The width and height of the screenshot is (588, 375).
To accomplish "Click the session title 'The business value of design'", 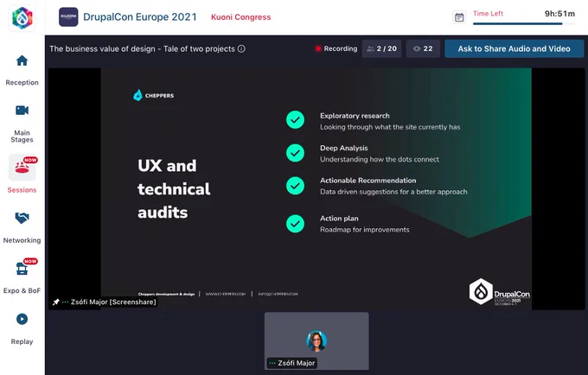I will click(142, 48).
